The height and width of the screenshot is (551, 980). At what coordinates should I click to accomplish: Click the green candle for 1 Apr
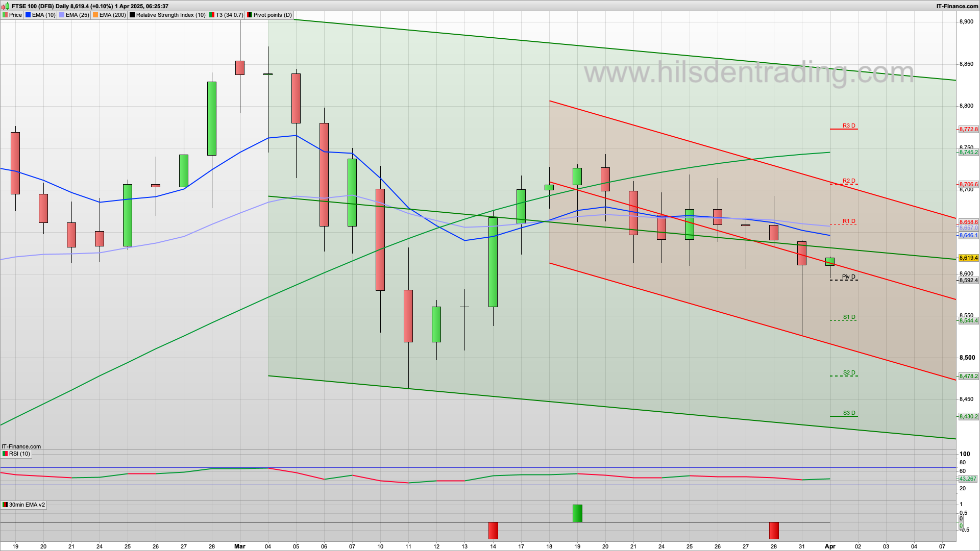830,262
